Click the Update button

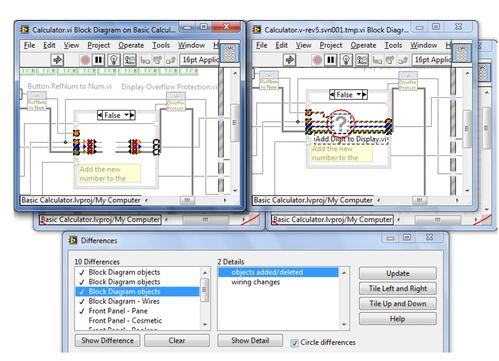click(398, 273)
